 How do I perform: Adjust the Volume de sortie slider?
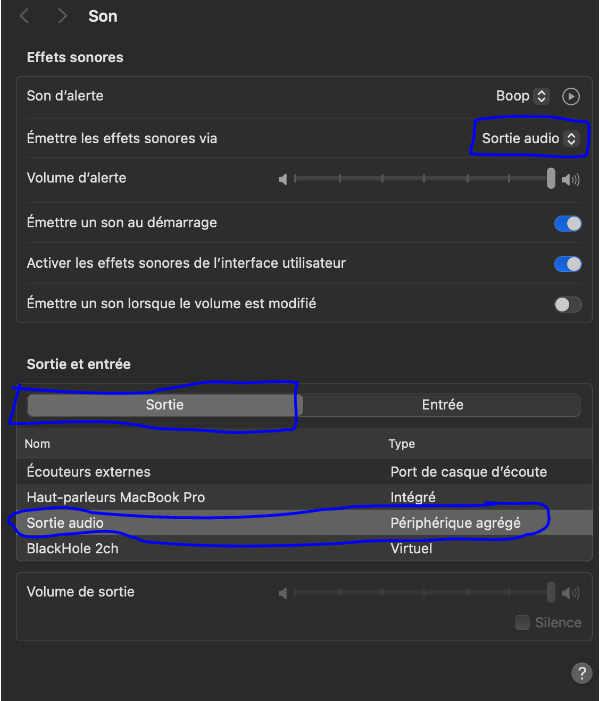click(x=423, y=592)
